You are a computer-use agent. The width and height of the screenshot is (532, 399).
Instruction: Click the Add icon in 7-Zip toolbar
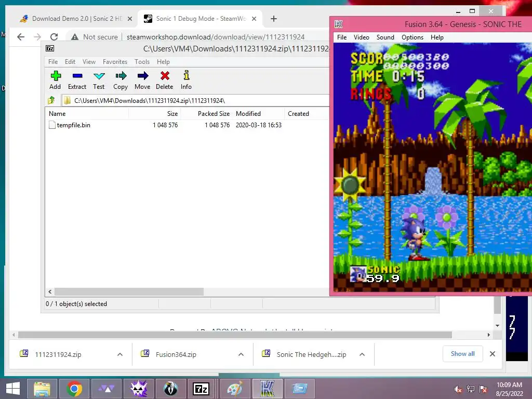pyautogui.click(x=56, y=76)
